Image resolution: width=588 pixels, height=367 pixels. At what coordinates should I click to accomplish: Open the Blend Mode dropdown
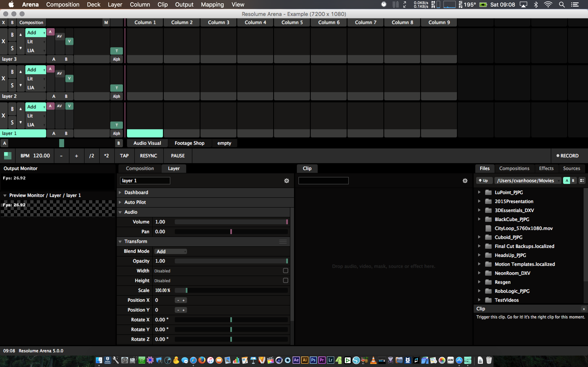[170, 251]
